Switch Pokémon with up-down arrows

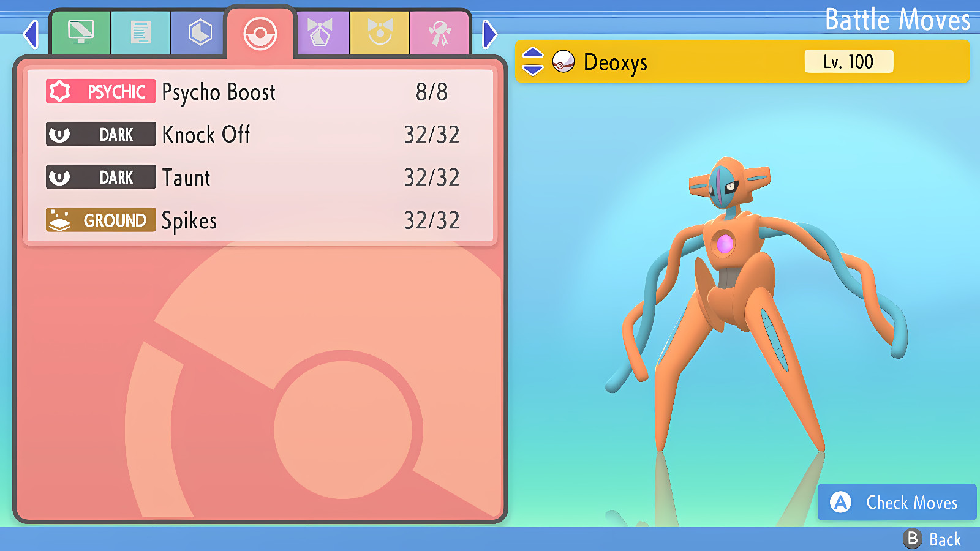(532, 61)
